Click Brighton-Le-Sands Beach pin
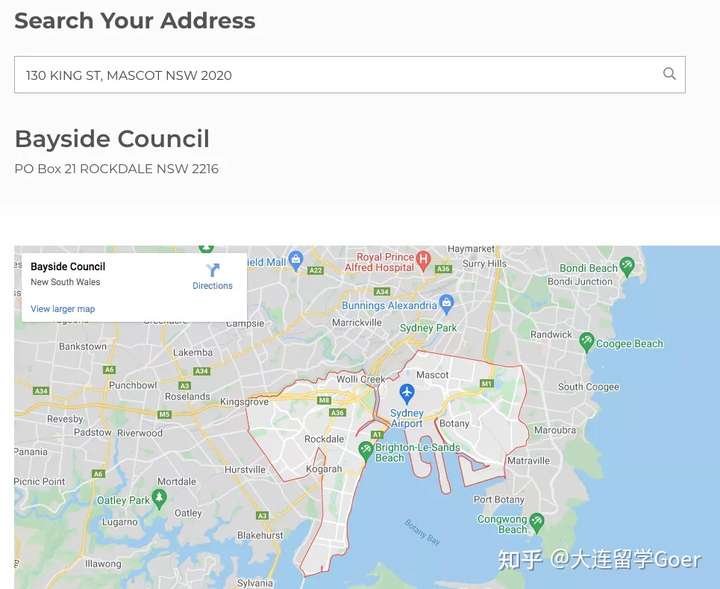The width and height of the screenshot is (720, 589). [x=366, y=451]
